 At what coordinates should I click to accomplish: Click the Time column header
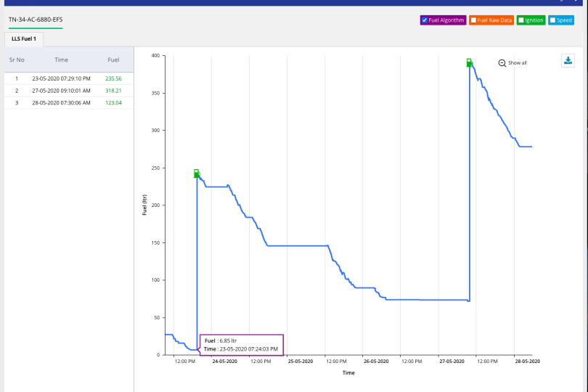pos(61,60)
